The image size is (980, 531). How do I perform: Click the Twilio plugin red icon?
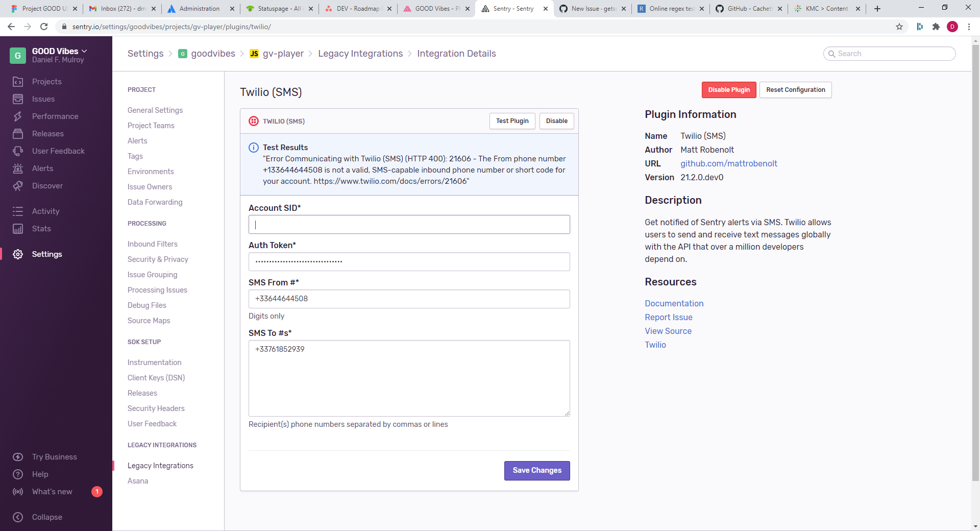pos(254,121)
